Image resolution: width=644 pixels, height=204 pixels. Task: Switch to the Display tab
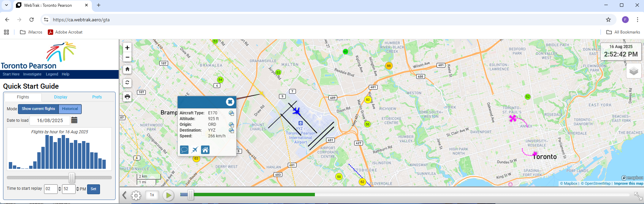(61, 97)
